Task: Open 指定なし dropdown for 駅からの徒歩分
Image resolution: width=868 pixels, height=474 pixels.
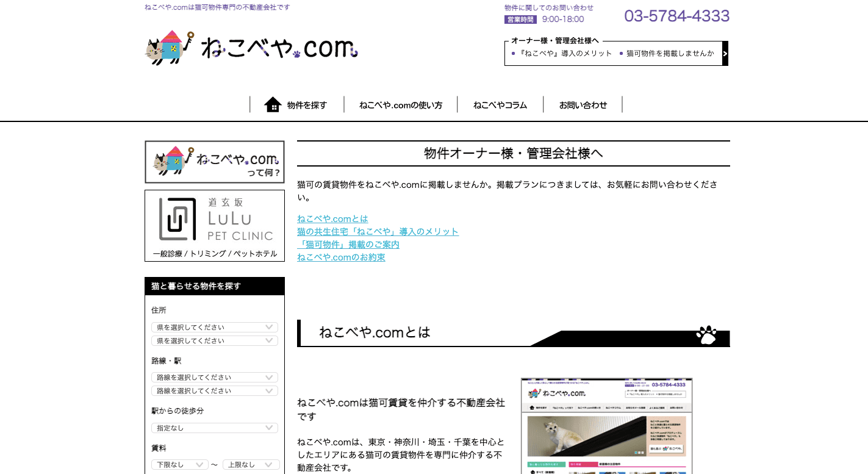Action: point(215,428)
